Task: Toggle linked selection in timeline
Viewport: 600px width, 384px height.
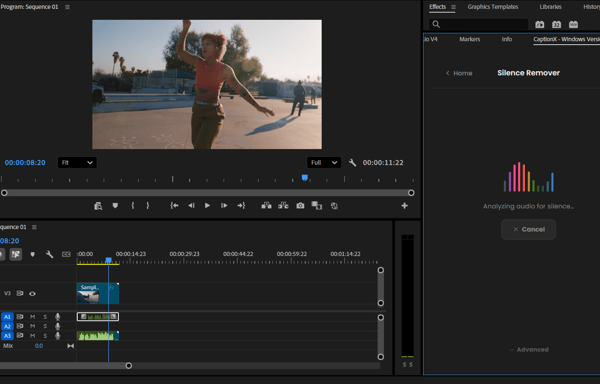Action: pyautogui.click(x=16, y=254)
